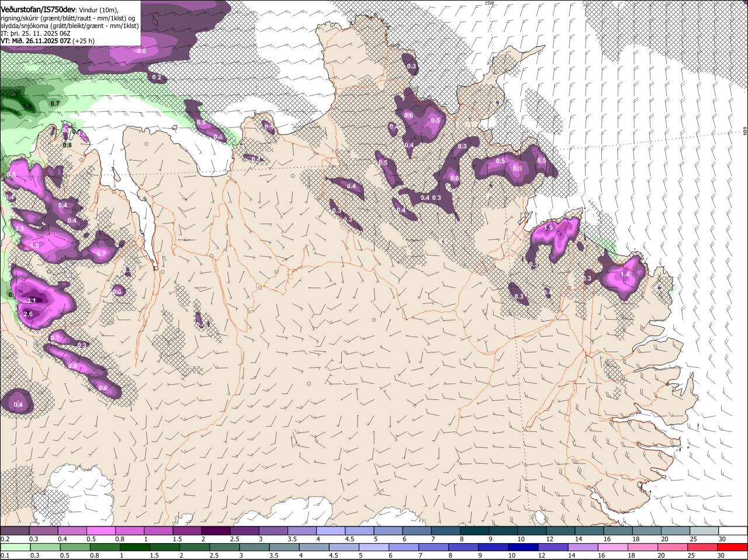The height and width of the screenshot is (560, 748).
Task: Click the 'VT: Mið. 26.11.2025 07Z' valid time
Action: click(36, 41)
